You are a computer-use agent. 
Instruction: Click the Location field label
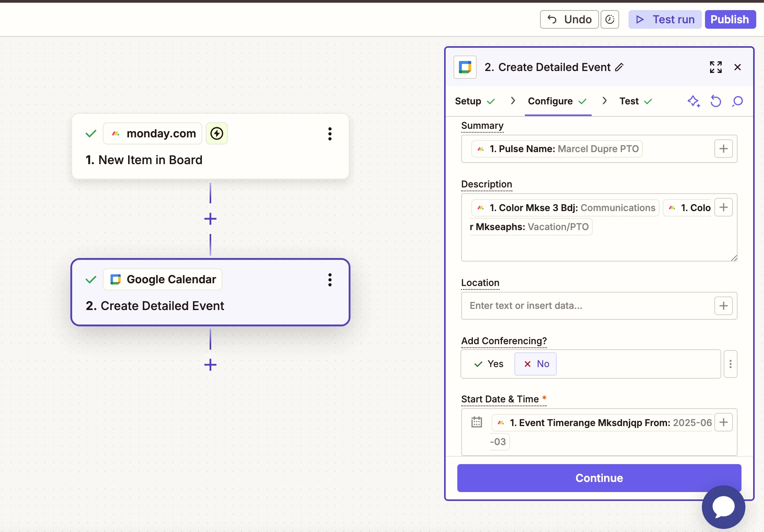click(x=480, y=283)
